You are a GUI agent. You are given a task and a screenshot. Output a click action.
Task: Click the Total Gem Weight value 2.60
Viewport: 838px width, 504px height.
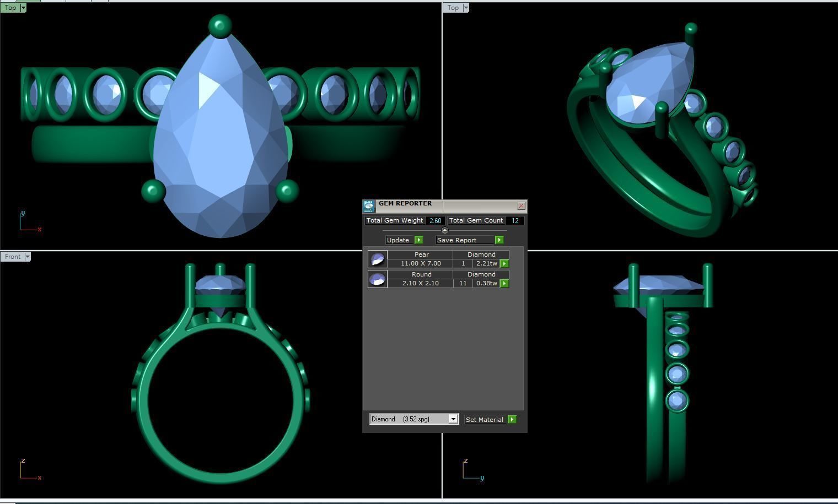click(x=435, y=220)
